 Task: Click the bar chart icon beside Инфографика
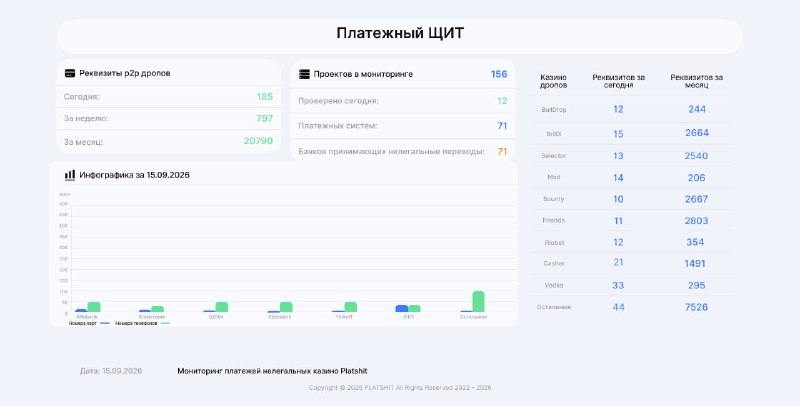point(70,175)
